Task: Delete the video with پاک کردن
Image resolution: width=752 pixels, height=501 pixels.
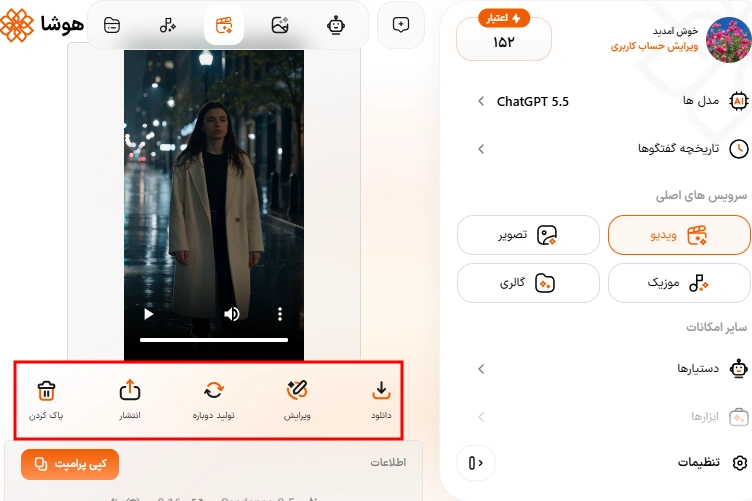Action: (x=46, y=400)
